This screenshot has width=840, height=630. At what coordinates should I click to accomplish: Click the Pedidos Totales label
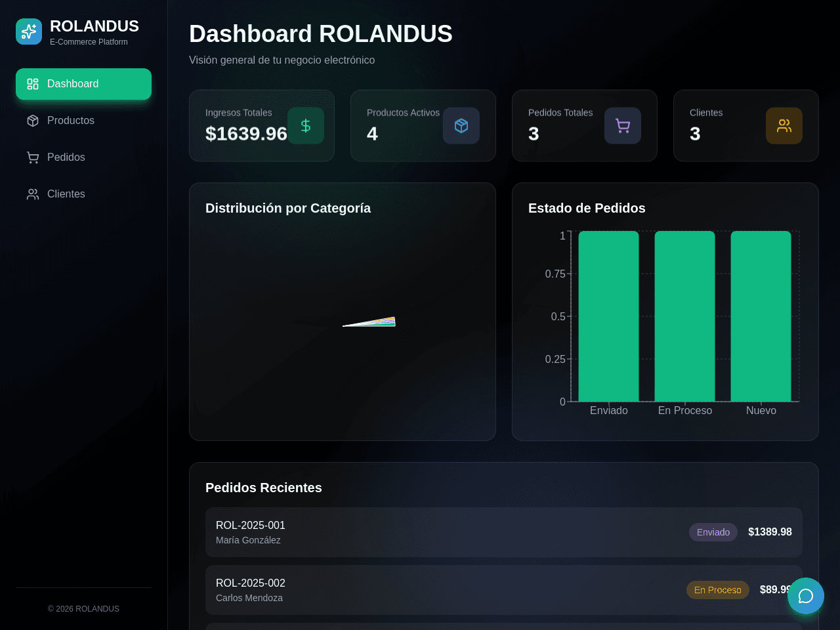tap(560, 113)
